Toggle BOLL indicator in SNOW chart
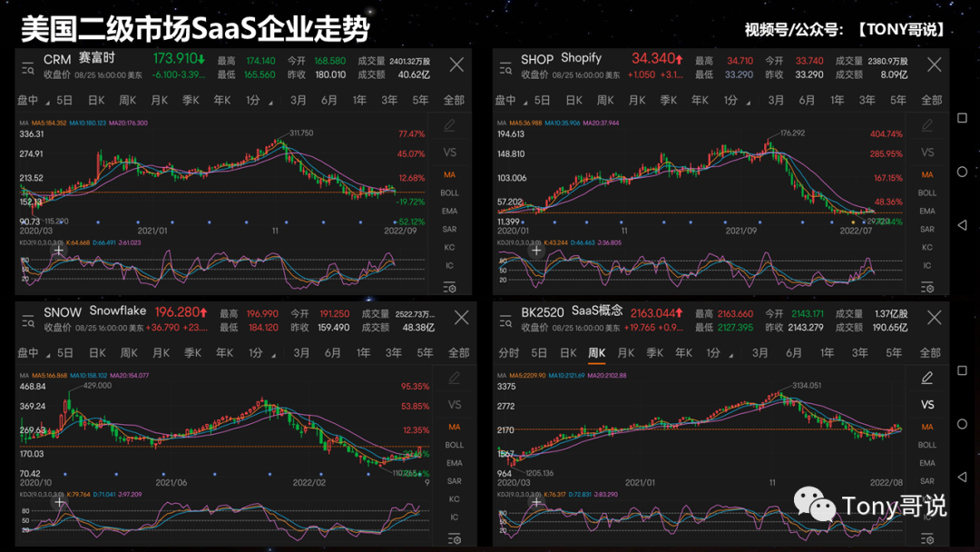 (x=455, y=445)
